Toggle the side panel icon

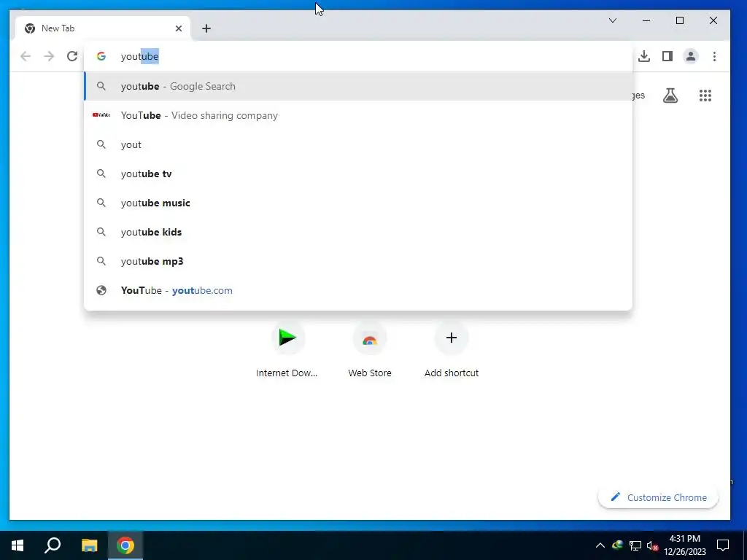(x=667, y=56)
